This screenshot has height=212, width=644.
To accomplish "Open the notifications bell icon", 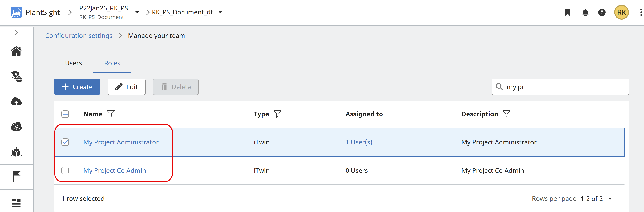I will pos(585,12).
